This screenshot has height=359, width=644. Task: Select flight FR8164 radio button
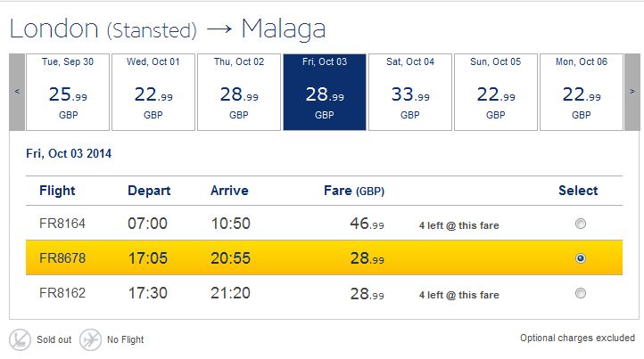click(x=581, y=224)
